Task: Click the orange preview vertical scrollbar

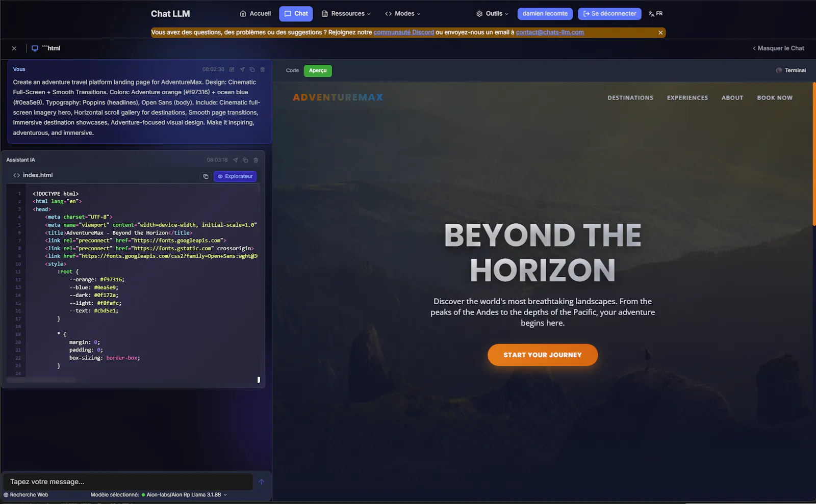Action: click(x=814, y=154)
